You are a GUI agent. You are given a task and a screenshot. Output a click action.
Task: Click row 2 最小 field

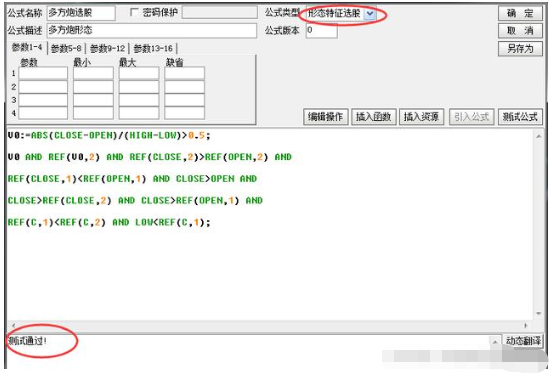pyautogui.click(x=93, y=87)
